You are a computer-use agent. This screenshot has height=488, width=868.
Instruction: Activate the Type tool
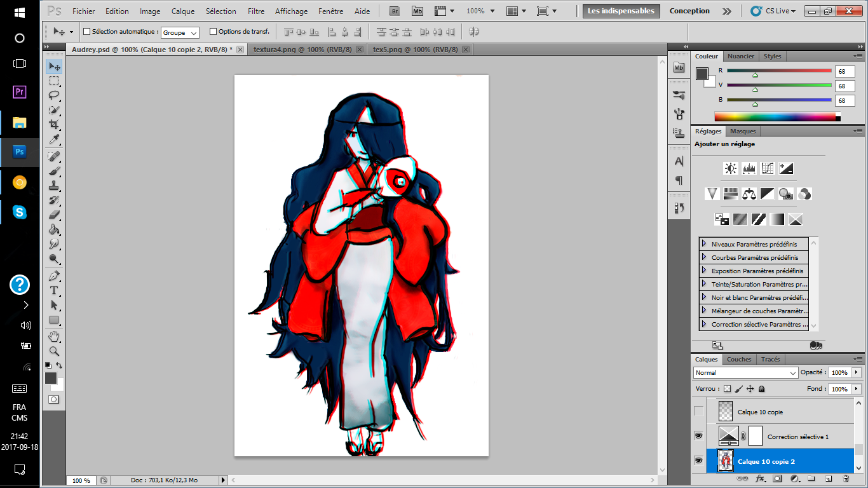(54, 290)
